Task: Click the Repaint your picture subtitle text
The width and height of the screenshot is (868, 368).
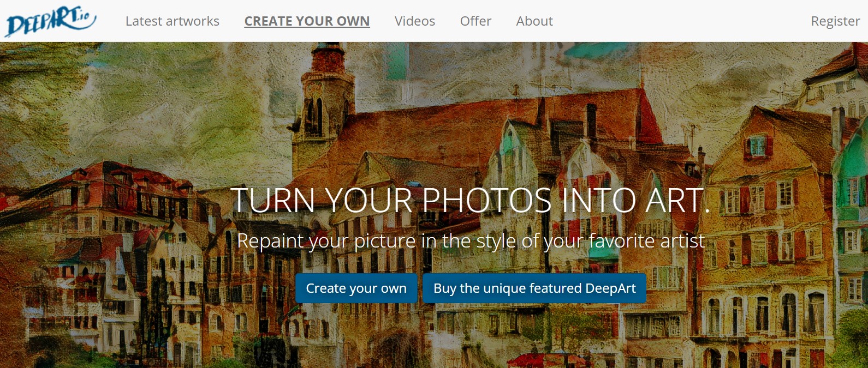Action: pos(471,241)
